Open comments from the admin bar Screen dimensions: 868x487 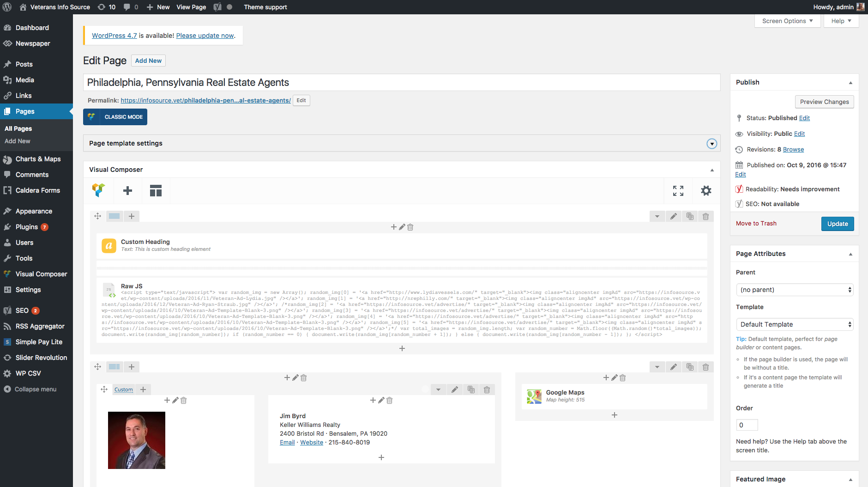coord(131,7)
